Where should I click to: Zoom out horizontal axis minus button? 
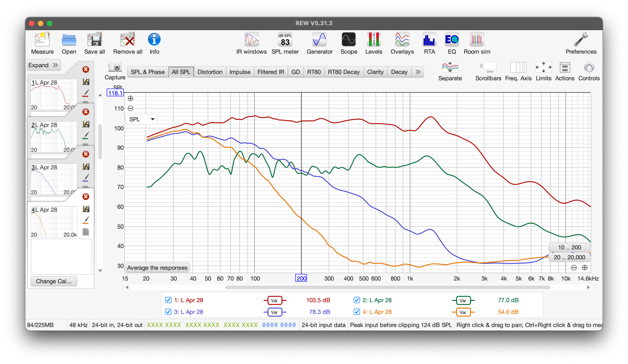point(574,267)
